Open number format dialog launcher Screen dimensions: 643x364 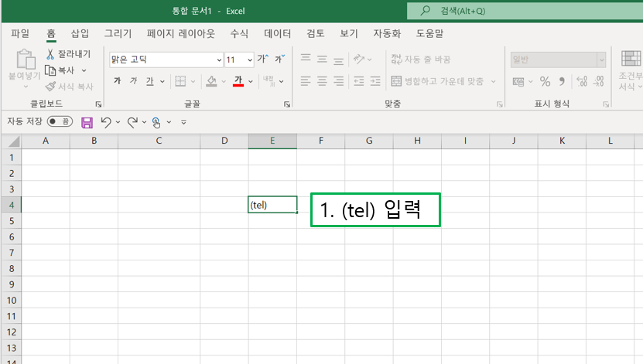[x=606, y=104]
